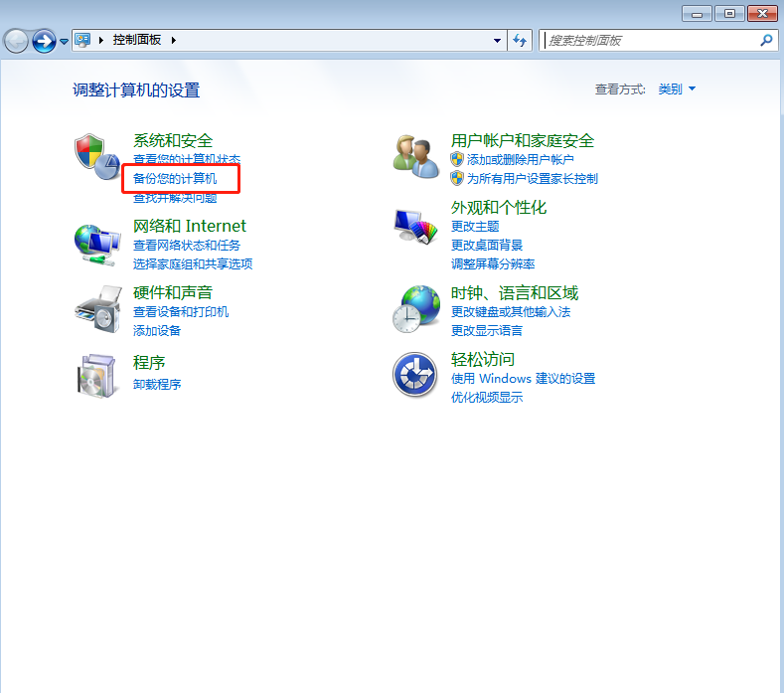
Task: Click the 时钟、语言和区域 globe clock icon
Action: tap(415, 308)
